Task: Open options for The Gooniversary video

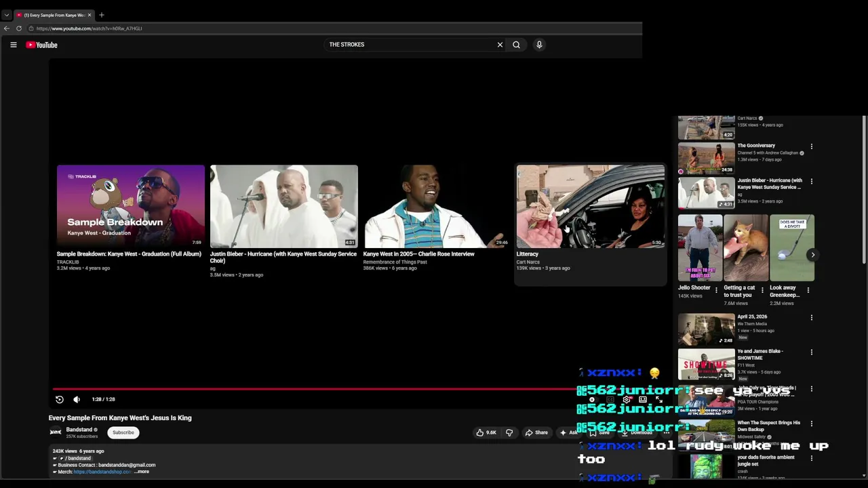Action: point(811,146)
